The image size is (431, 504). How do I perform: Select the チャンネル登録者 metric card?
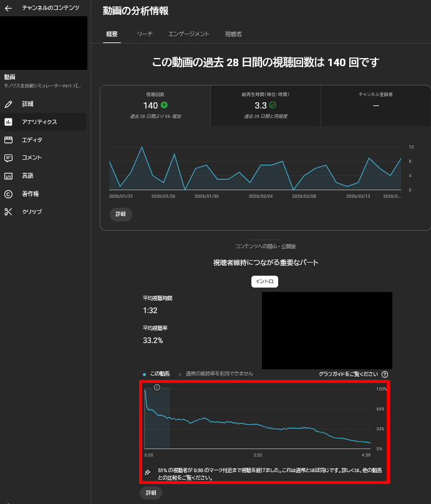coord(375,105)
